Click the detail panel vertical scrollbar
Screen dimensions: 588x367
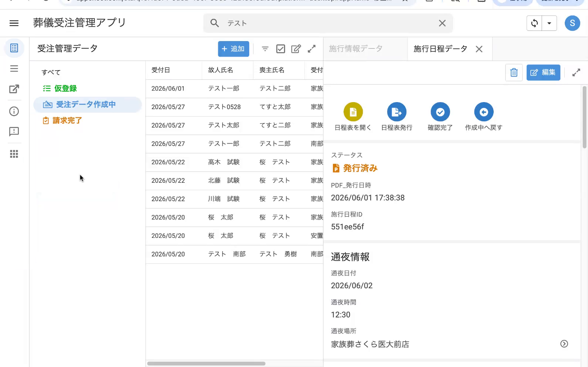[x=584, y=117]
